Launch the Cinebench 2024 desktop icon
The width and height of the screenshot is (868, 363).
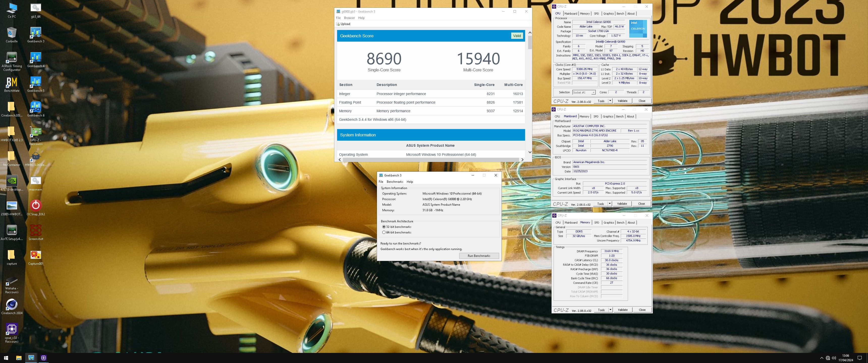pyautogui.click(x=12, y=307)
